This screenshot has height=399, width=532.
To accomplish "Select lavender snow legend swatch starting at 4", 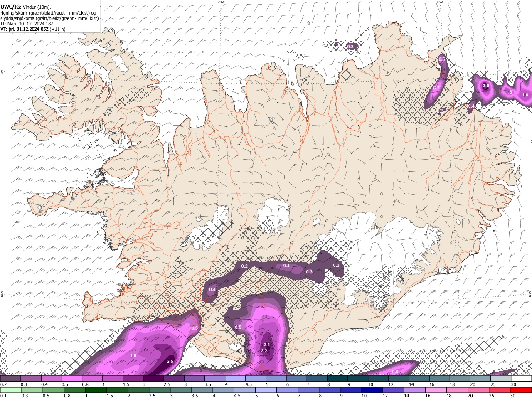I will (235, 379).
